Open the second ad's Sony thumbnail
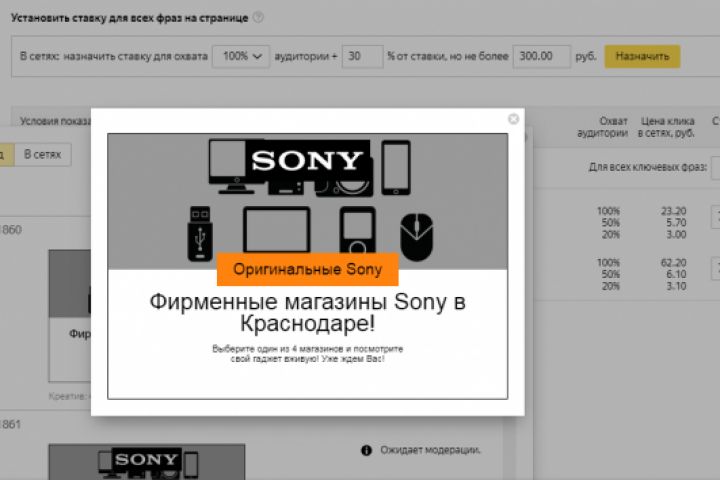This screenshot has height=480, width=720. pyautogui.click(x=147, y=462)
